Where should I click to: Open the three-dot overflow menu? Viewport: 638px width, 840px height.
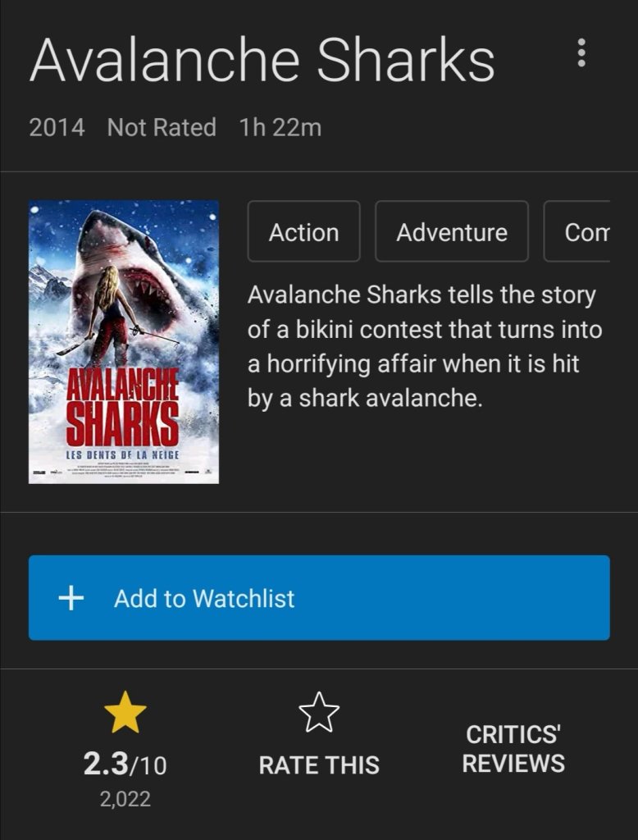(581, 52)
